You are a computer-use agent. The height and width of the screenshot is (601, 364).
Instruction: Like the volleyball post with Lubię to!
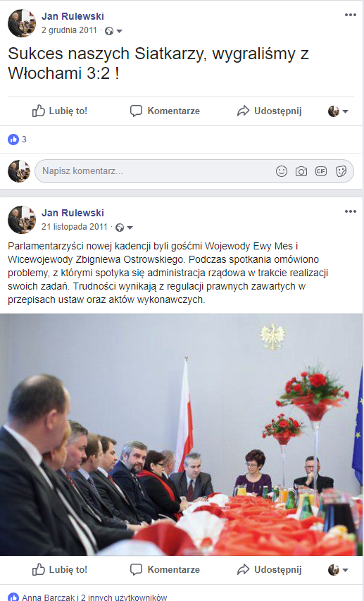[60, 111]
